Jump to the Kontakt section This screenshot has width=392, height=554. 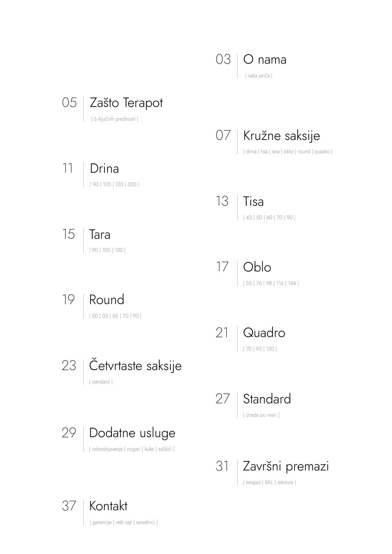click(108, 506)
